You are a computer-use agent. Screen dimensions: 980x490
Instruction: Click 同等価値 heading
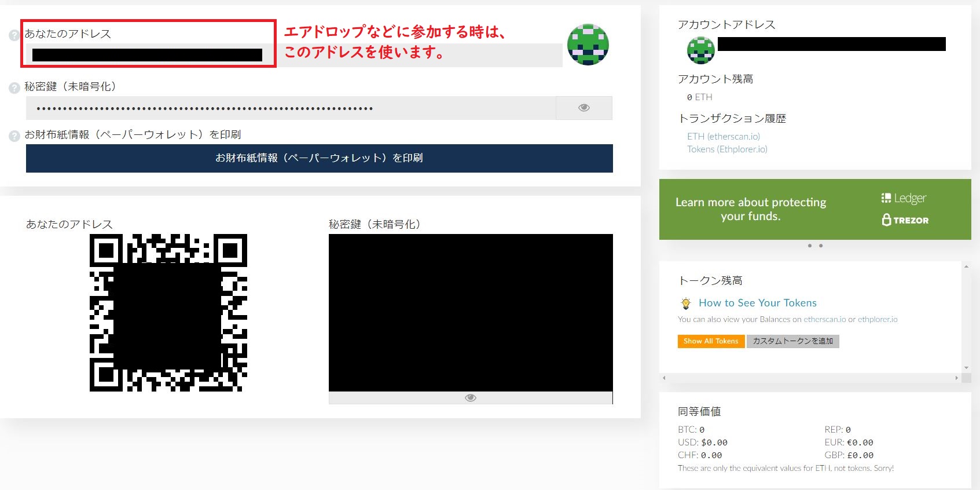click(x=699, y=411)
